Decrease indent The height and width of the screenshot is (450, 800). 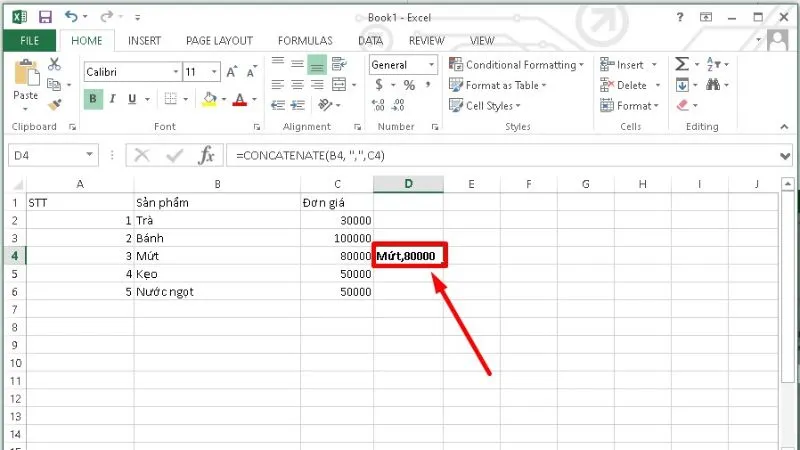point(278,105)
